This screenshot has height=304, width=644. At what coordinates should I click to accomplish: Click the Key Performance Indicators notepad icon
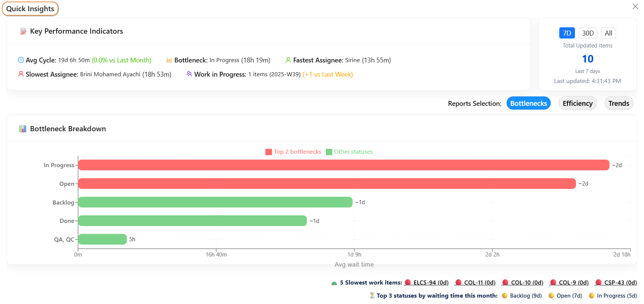[23, 31]
